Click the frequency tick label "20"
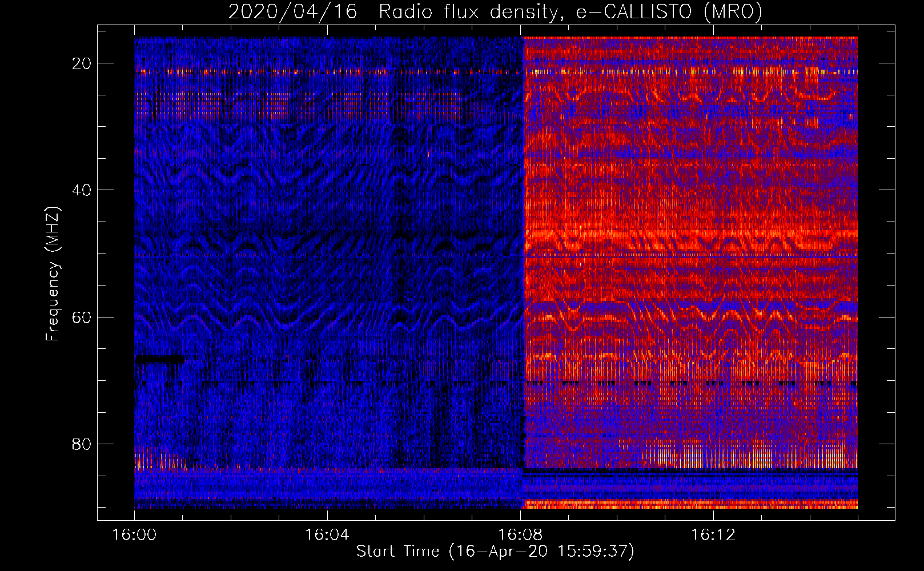Screen dimensions: 924x571 coord(82,63)
